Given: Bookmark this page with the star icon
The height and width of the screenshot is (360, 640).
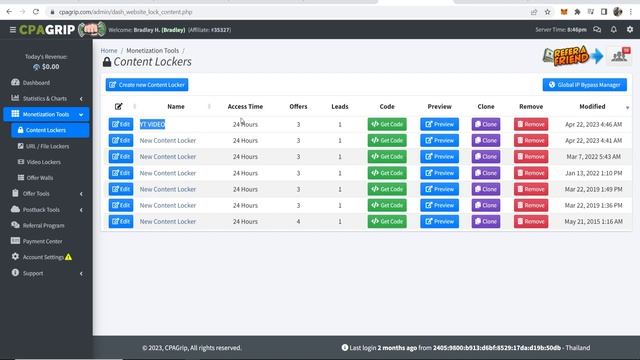Looking at the screenshot, I should coord(547,12).
